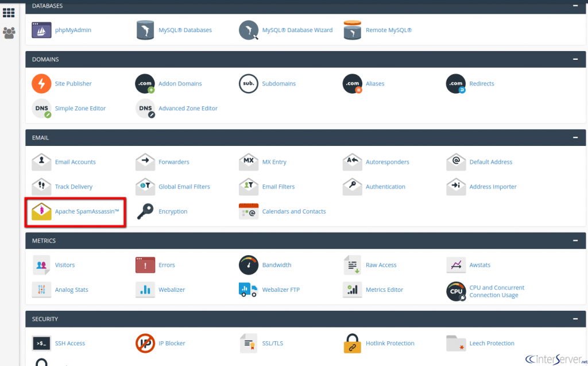The image size is (588, 366).
Task: Open the grid home icon in sidebar
Action: pos(9,13)
